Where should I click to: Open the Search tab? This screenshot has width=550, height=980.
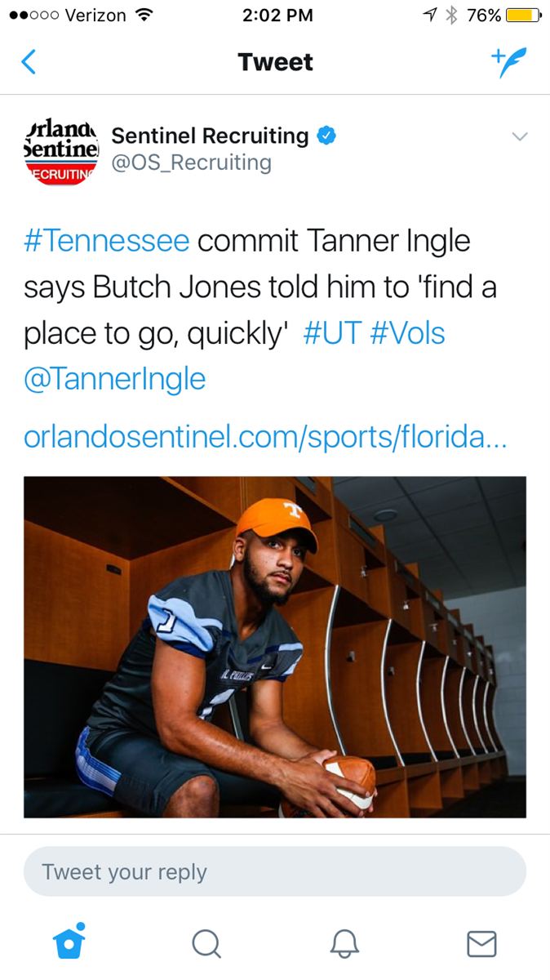[206, 944]
